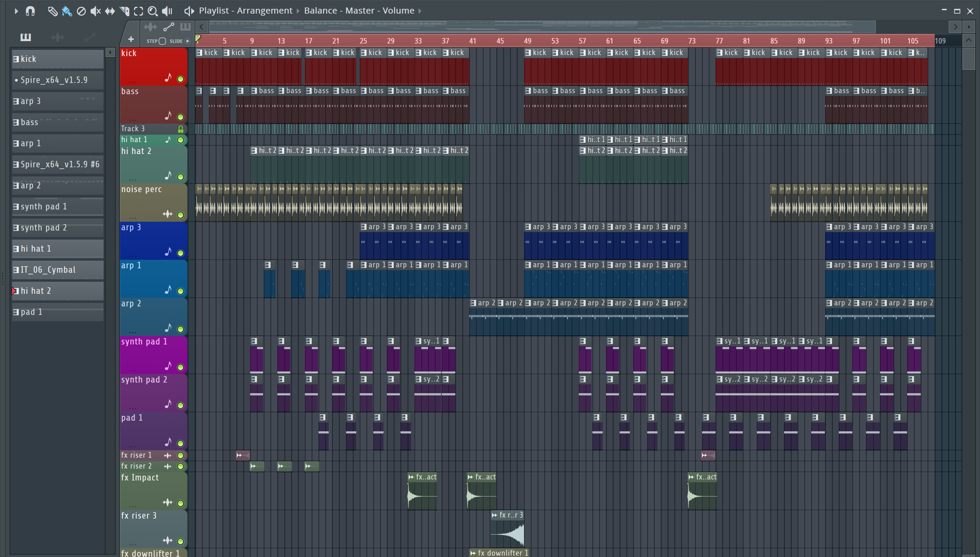Select the Slip tool

pos(110,11)
